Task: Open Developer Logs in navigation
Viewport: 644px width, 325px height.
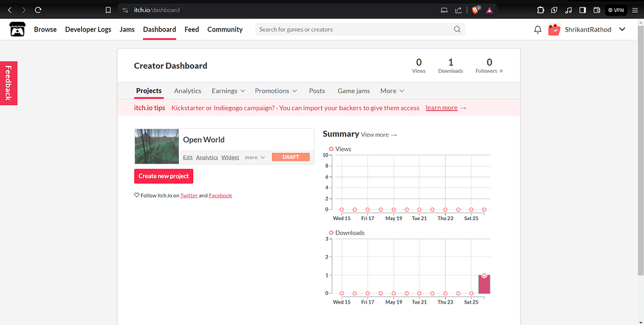Action: tap(88, 29)
